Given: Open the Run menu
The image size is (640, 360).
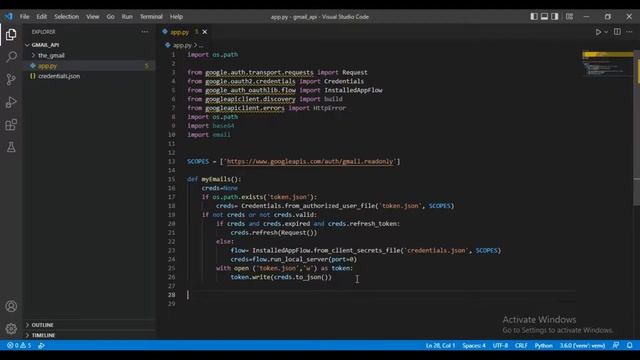Looking at the screenshot, I should pos(127,17).
